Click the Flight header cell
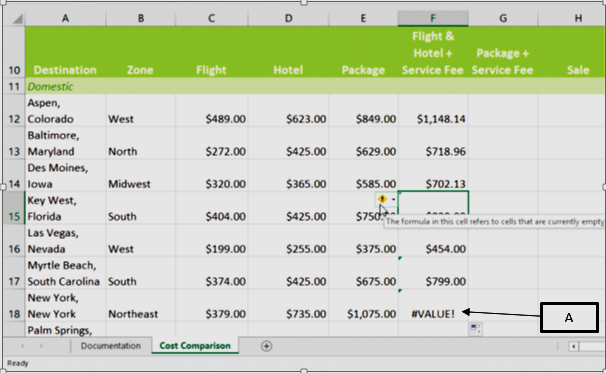Screen dimensions: 606x373 pyautogui.click(x=211, y=52)
